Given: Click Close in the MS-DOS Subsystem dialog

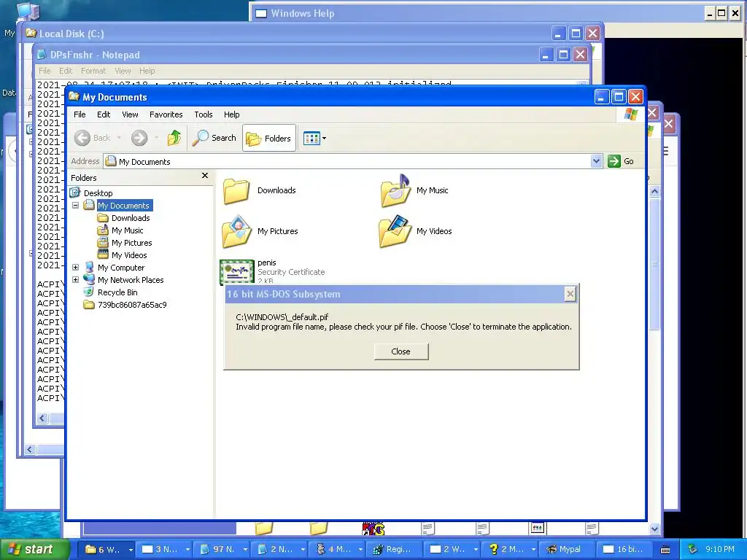Looking at the screenshot, I should pos(400,351).
